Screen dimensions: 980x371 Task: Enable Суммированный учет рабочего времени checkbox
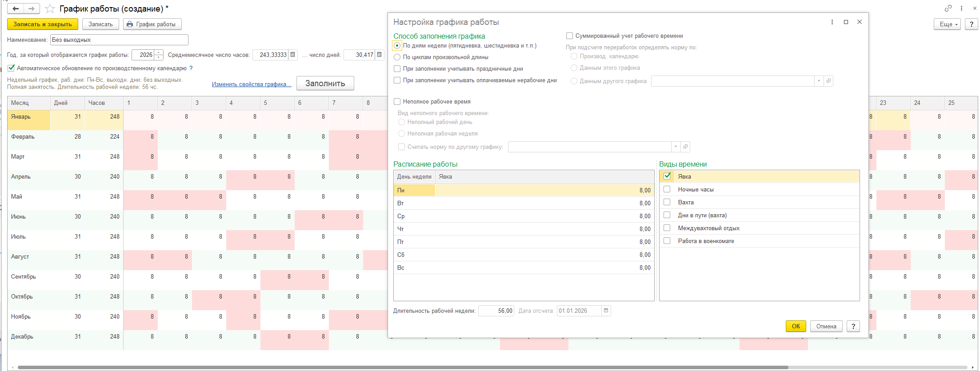[569, 36]
